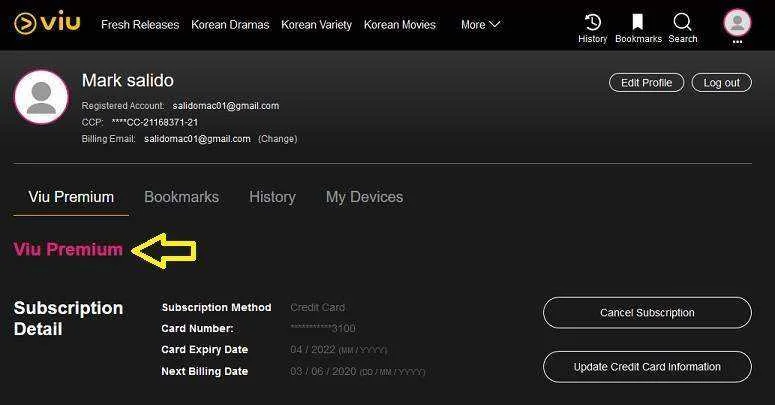This screenshot has height=405, width=775.
Task: Click the Subscription Detail heading
Action: pyautogui.click(x=68, y=318)
